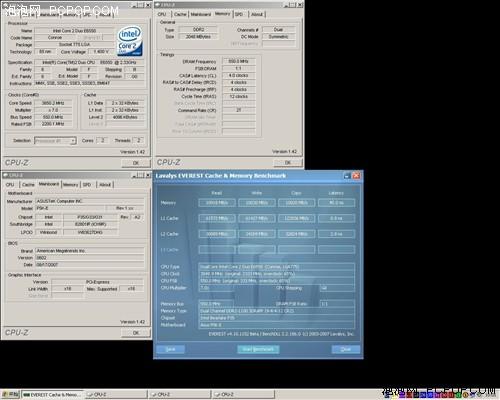Click the Rated FSB value field

click(53, 124)
